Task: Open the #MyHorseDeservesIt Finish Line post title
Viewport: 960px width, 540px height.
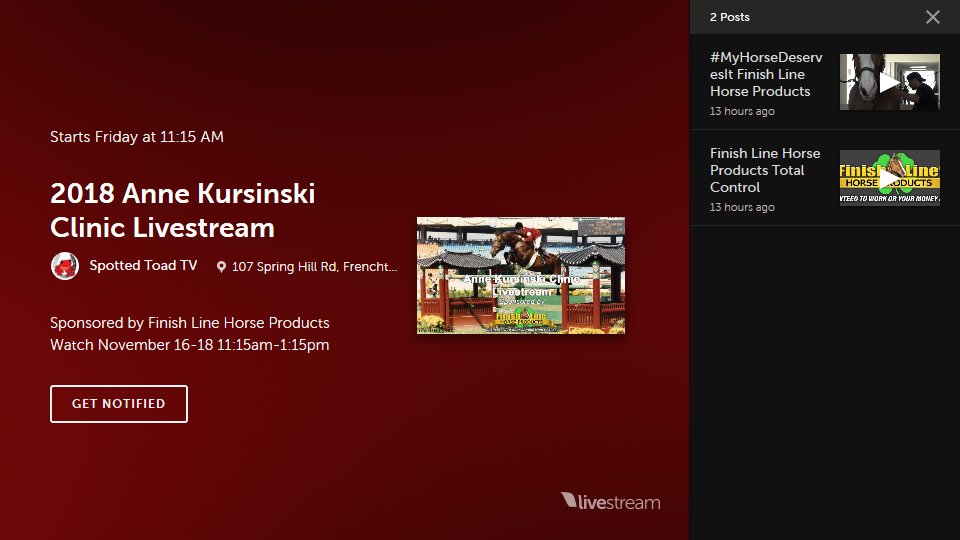Action: (x=766, y=74)
